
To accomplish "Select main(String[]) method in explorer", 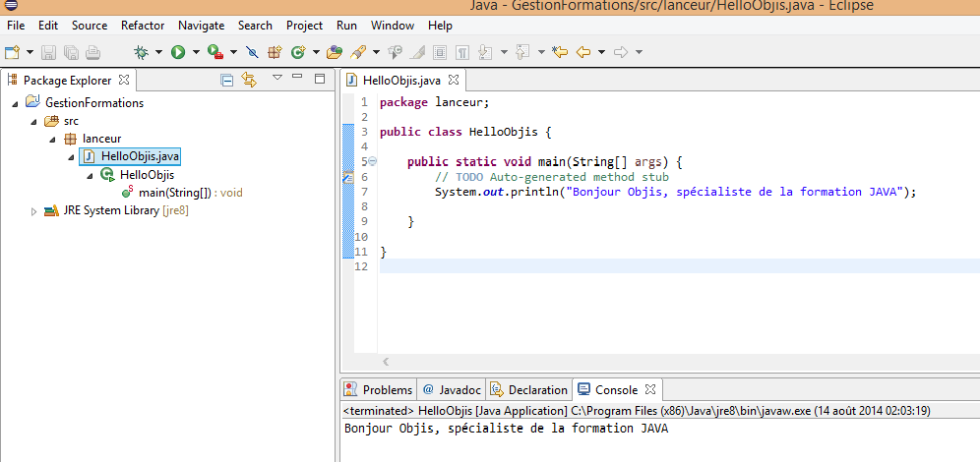I will click(174, 193).
